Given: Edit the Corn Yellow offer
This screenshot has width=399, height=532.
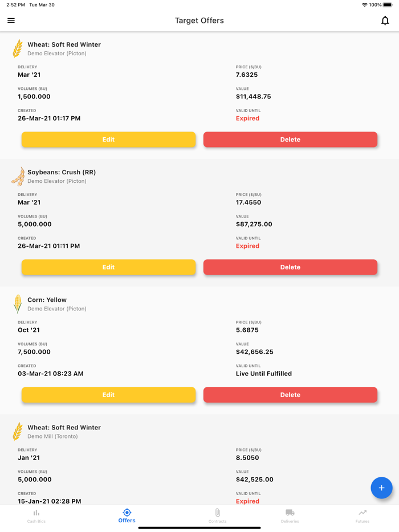Looking at the screenshot, I should (x=108, y=395).
